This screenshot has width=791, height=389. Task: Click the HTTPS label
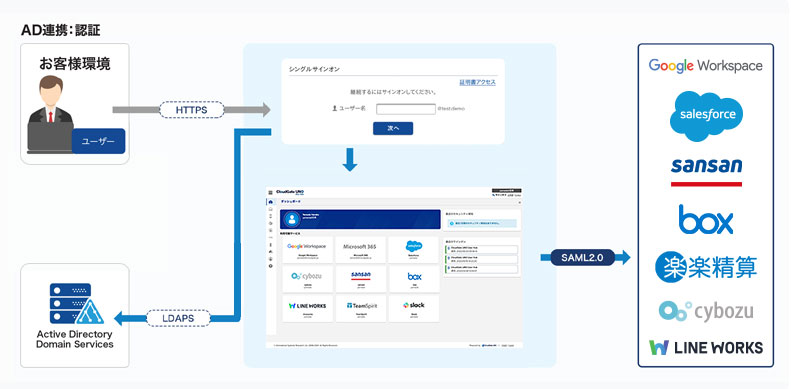192,109
